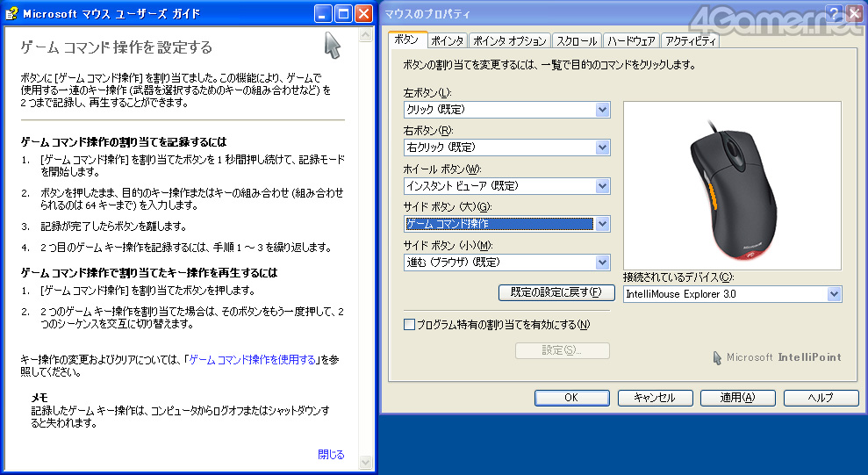Click the 適用 (Apply) button
The image size is (868, 475).
coord(738,398)
